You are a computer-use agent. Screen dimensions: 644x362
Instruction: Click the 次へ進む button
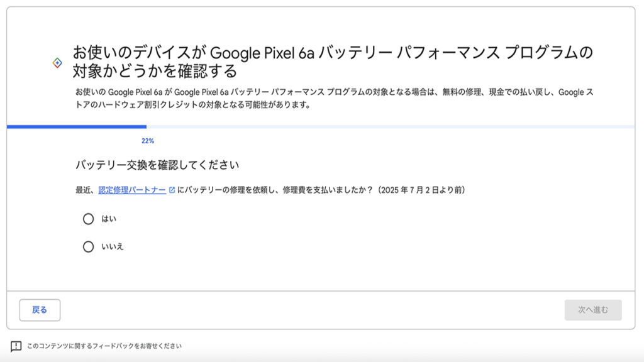click(593, 310)
